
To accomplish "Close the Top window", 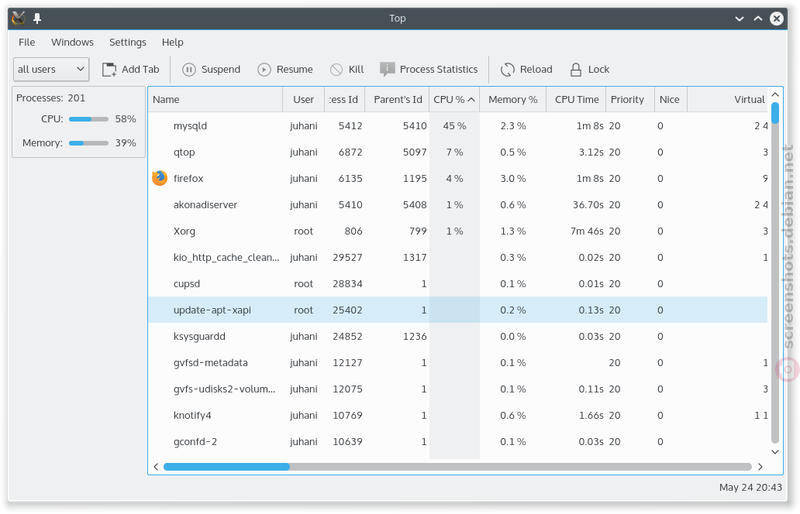I will click(x=777, y=19).
